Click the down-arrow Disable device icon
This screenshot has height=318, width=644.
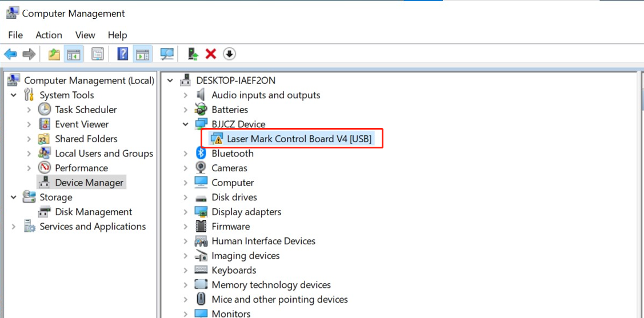tap(229, 54)
